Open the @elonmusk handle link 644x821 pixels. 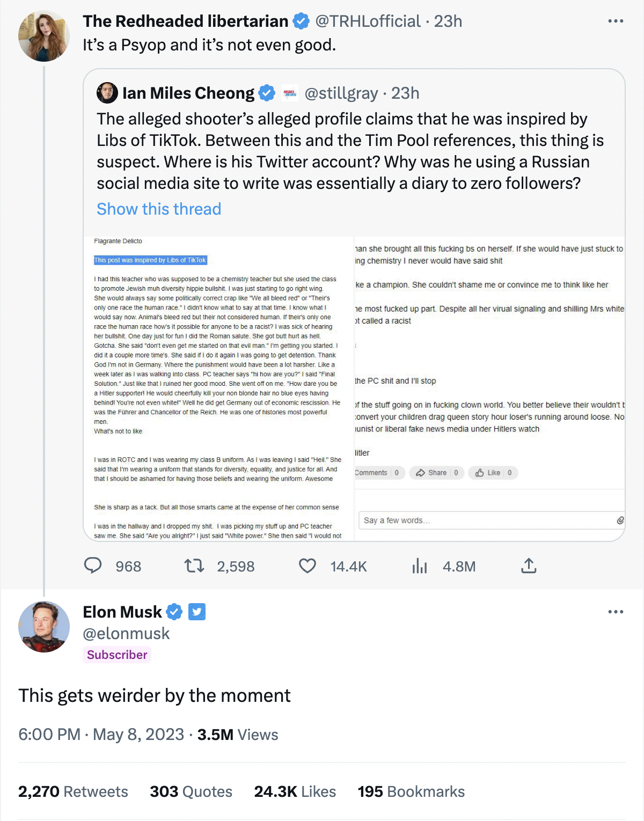click(126, 634)
